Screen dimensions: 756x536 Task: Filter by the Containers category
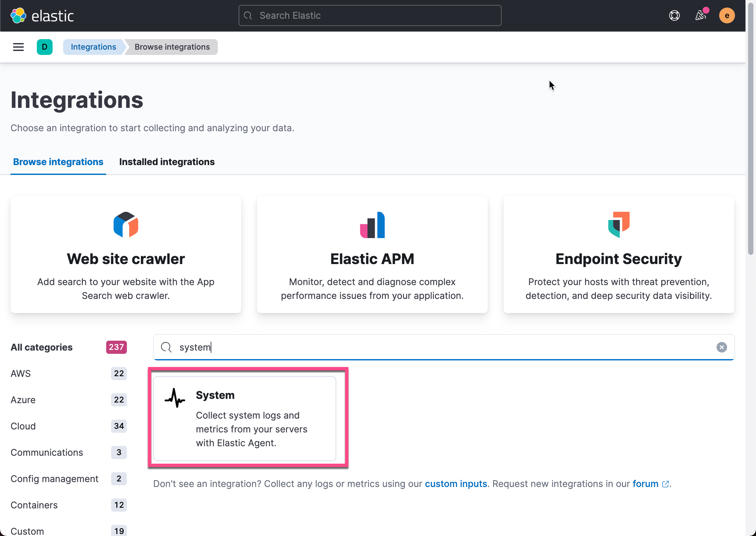tap(34, 505)
